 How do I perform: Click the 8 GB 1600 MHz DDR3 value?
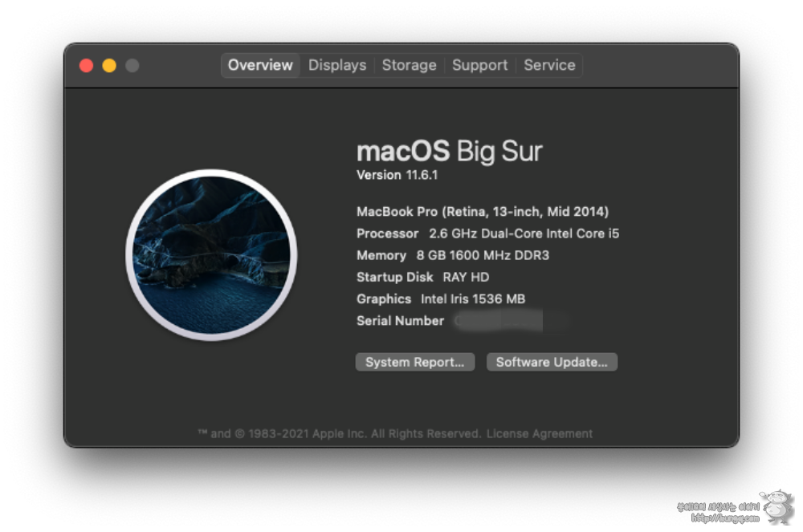coord(483,255)
